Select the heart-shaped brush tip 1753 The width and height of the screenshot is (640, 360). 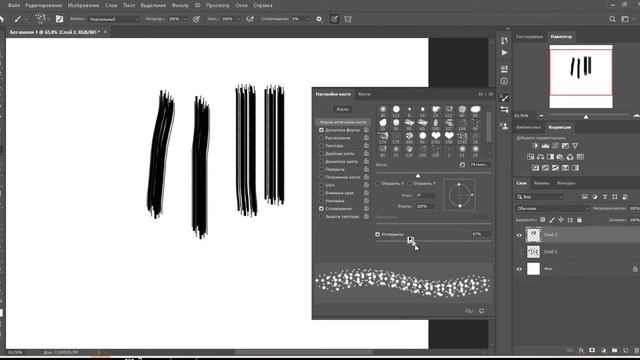pyautogui.click(x=436, y=136)
